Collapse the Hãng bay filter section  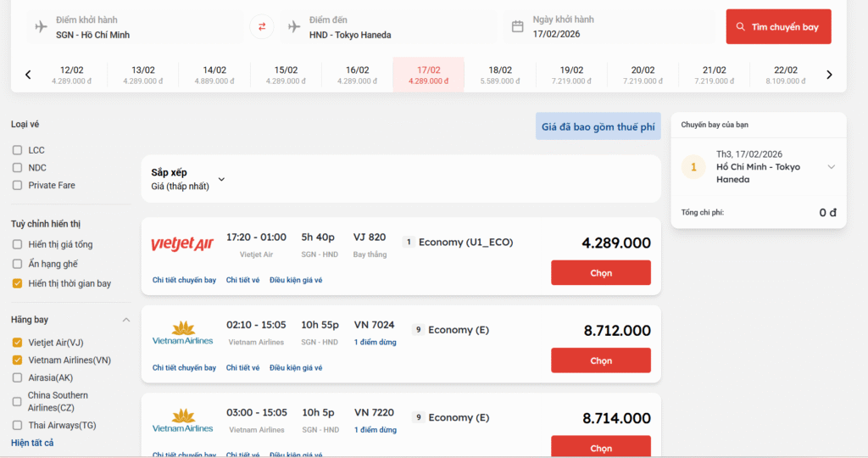coord(126,320)
